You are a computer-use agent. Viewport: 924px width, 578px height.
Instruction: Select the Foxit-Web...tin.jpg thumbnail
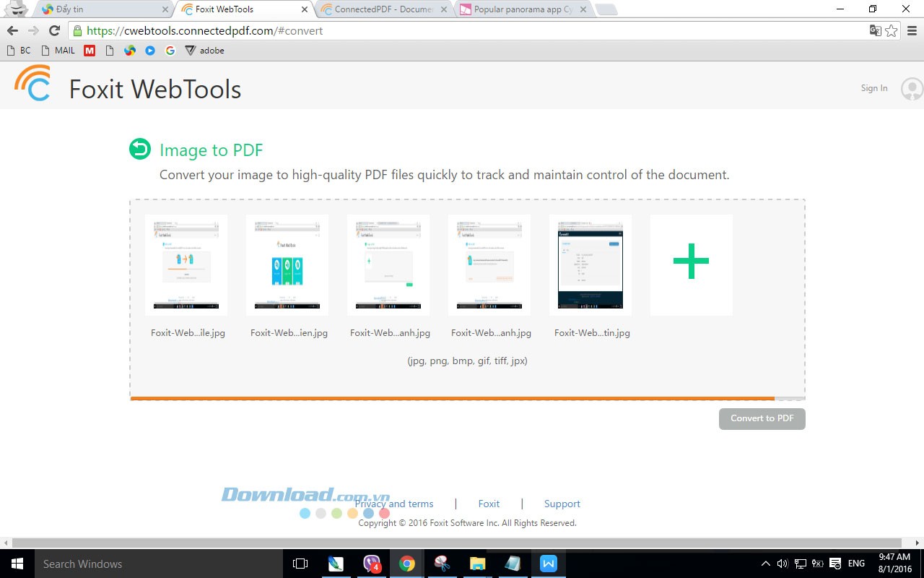coord(590,264)
